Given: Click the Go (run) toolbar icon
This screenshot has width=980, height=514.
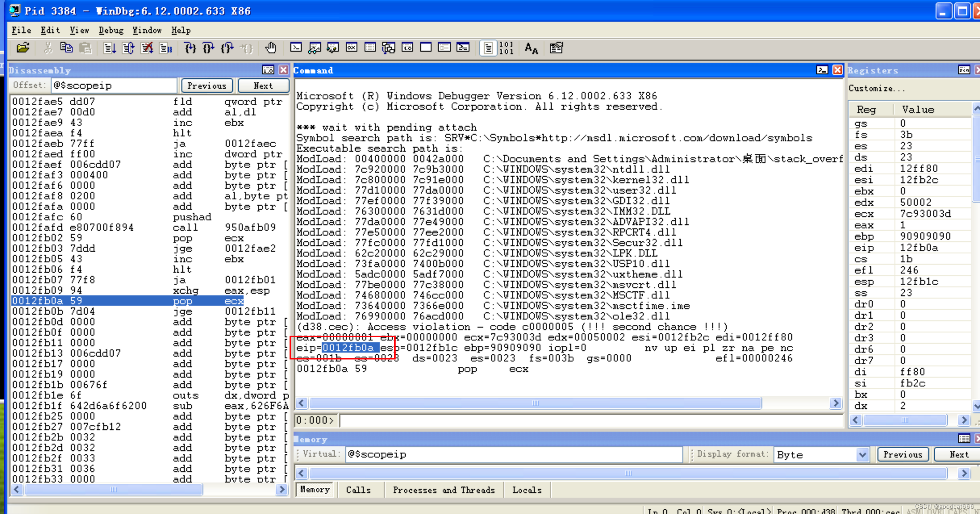Looking at the screenshot, I should (x=110, y=48).
